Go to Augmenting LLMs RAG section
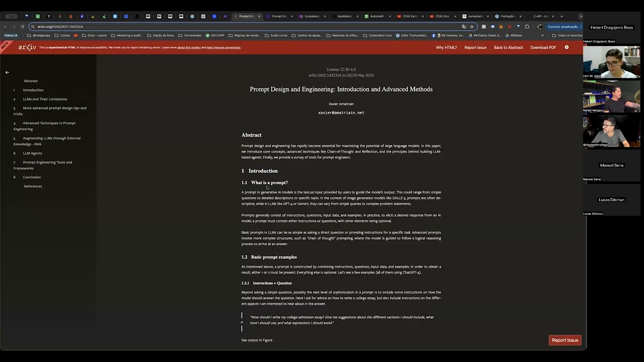The width and height of the screenshot is (644, 362). (x=47, y=141)
